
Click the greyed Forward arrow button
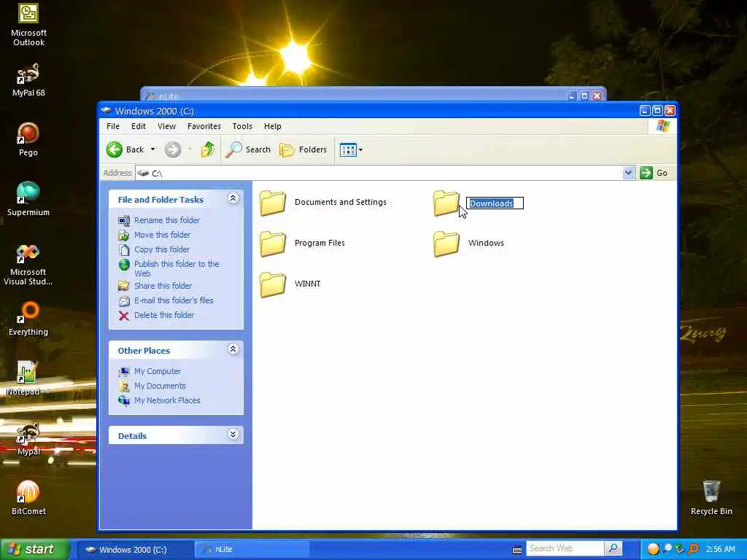[x=173, y=149]
